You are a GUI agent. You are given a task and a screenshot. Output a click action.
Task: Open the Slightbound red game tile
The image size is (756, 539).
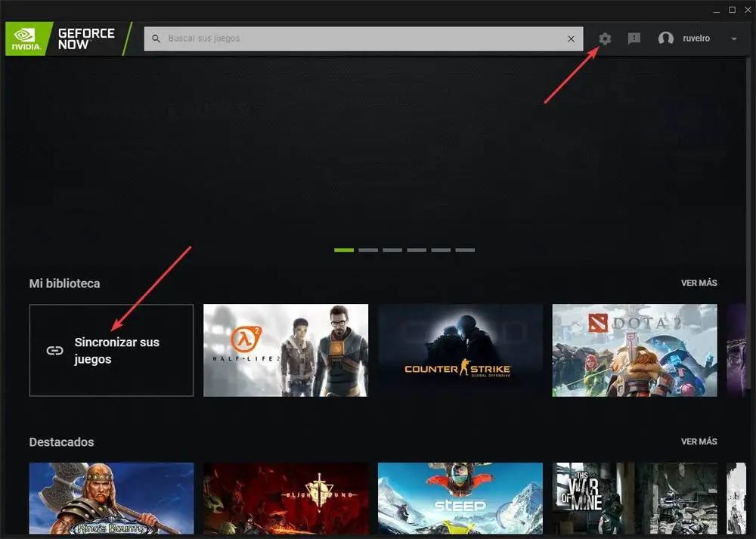click(286, 498)
